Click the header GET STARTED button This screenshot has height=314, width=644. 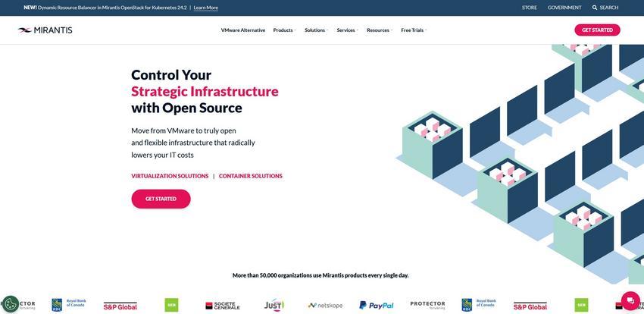pos(597,30)
